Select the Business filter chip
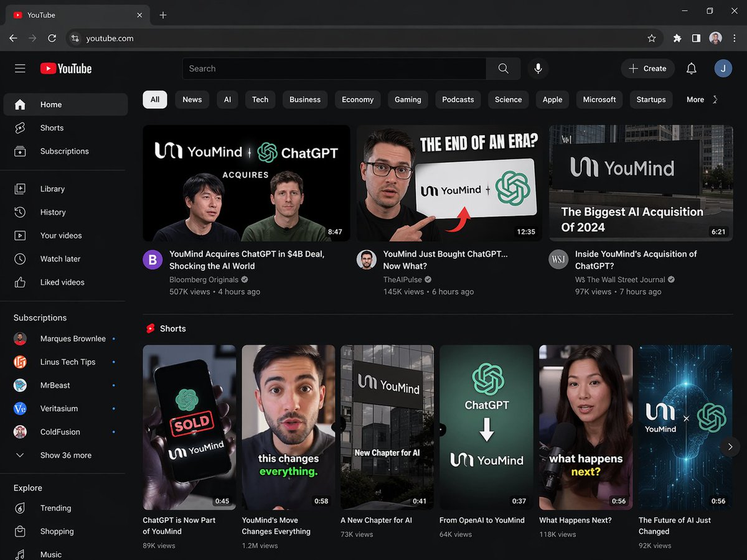 pos(305,100)
